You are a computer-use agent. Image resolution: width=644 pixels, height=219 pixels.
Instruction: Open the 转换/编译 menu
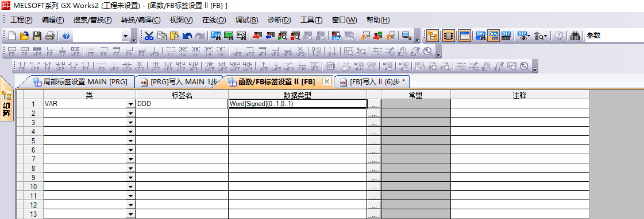141,20
